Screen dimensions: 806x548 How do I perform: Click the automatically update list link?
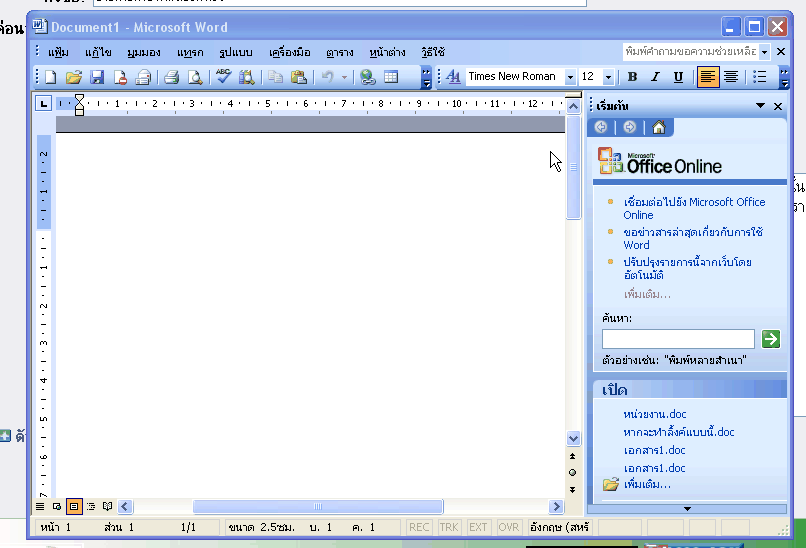pos(688,268)
